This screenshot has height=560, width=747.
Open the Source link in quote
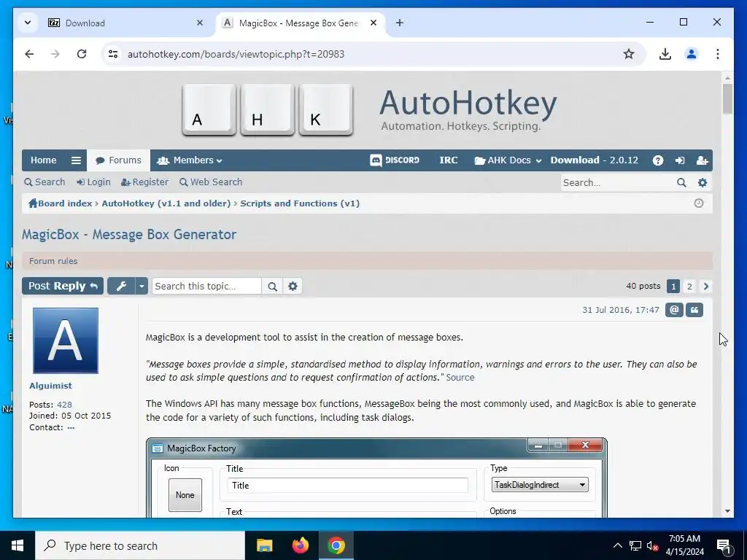tap(460, 377)
